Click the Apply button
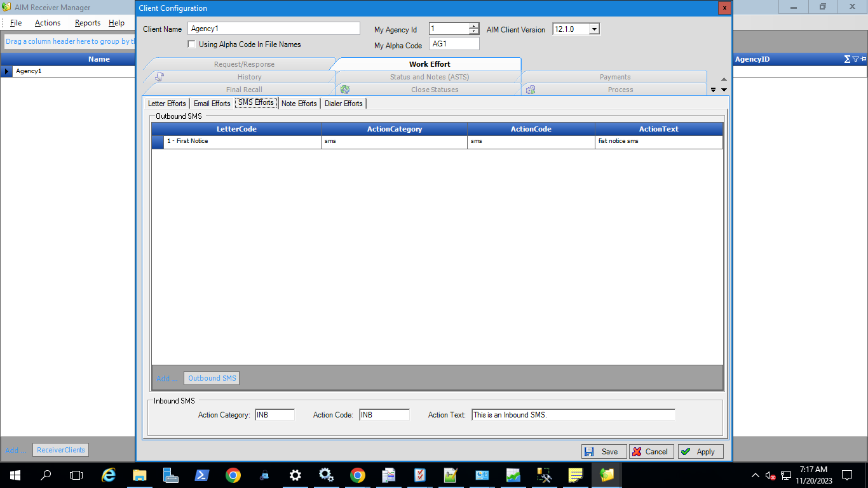 (x=700, y=451)
